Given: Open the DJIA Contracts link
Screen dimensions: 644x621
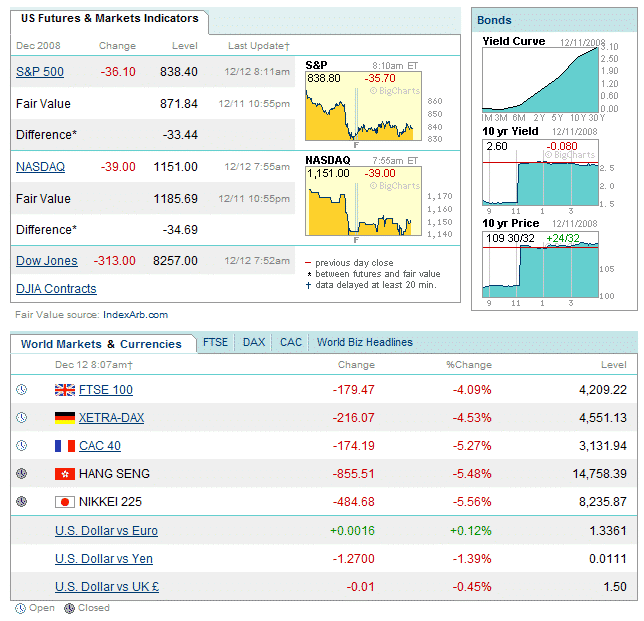Looking at the screenshot, I should click(x=56, y=289).
